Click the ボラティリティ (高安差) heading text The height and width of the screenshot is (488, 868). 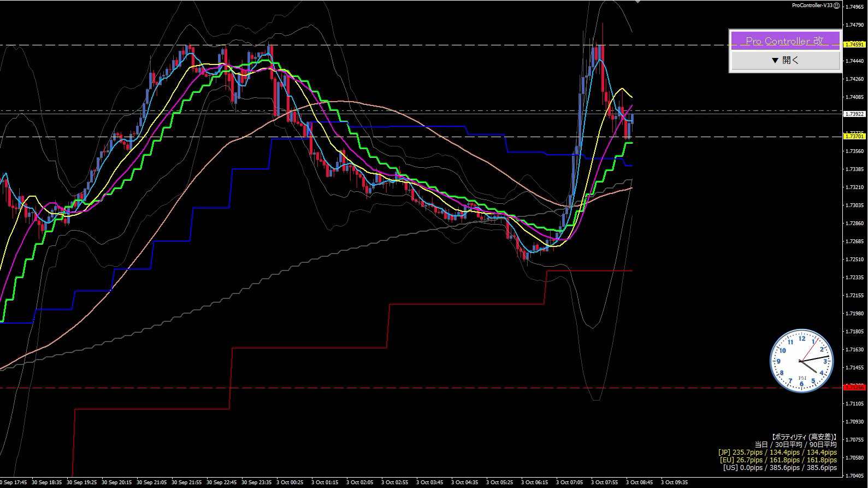click(x=804, y=437)
